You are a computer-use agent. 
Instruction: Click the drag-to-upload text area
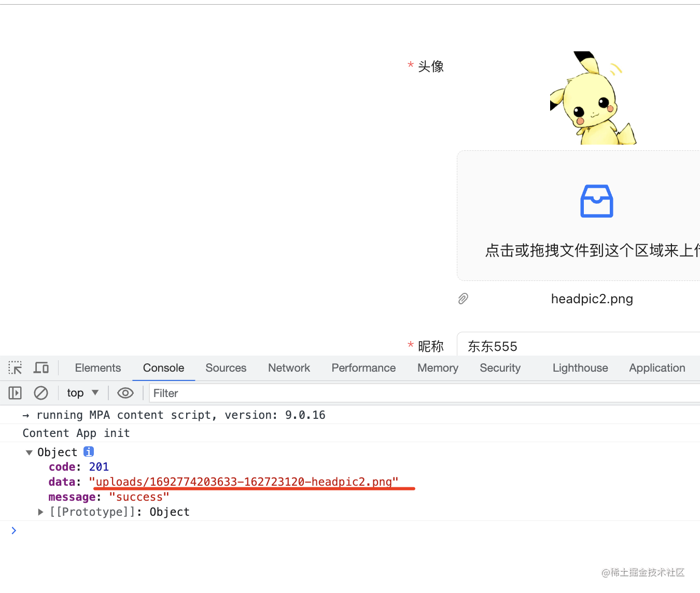click(x=592, y=251)
